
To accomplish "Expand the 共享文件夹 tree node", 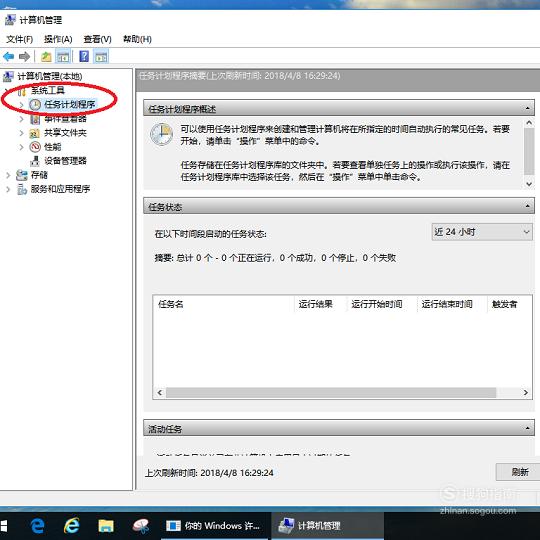I will [21, 133].
